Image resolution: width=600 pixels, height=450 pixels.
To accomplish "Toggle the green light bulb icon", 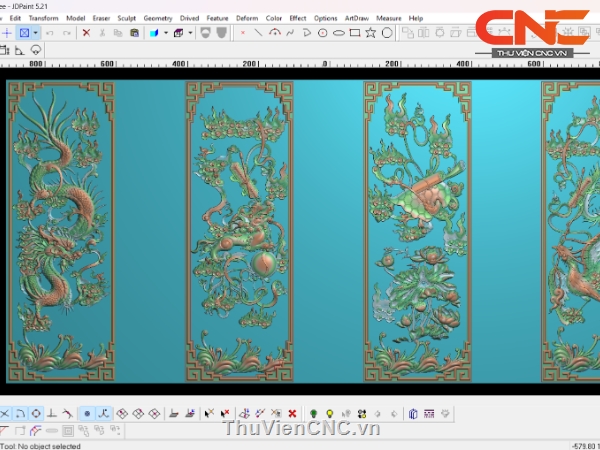I will pos(313,413).
